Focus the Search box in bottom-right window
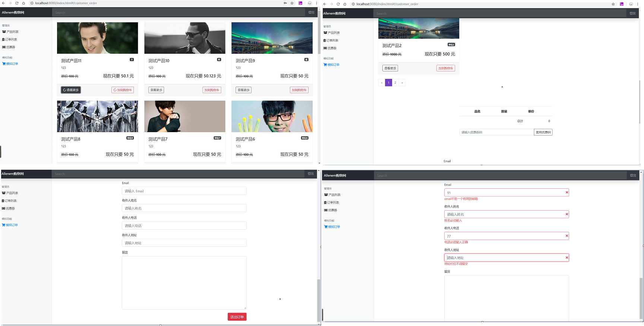Image resolution: width=644 pixels, height=326 pixels. pyautogui.click(x=501, y=175)
